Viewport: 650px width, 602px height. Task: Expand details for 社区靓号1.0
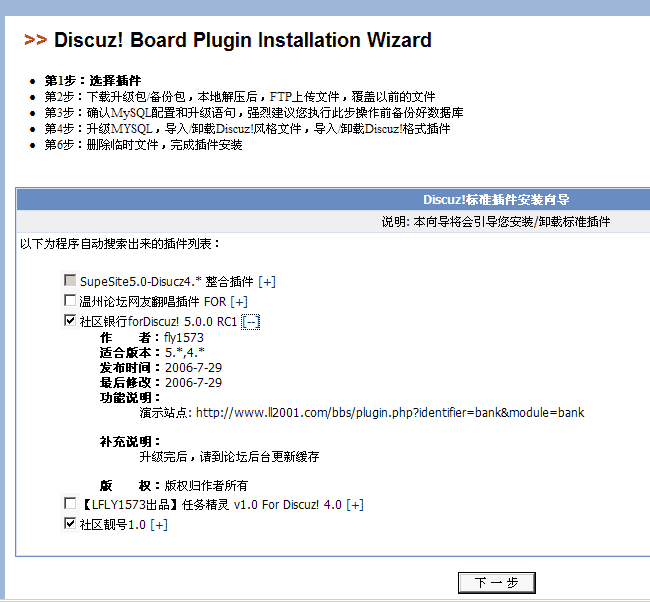coord(159,525)
